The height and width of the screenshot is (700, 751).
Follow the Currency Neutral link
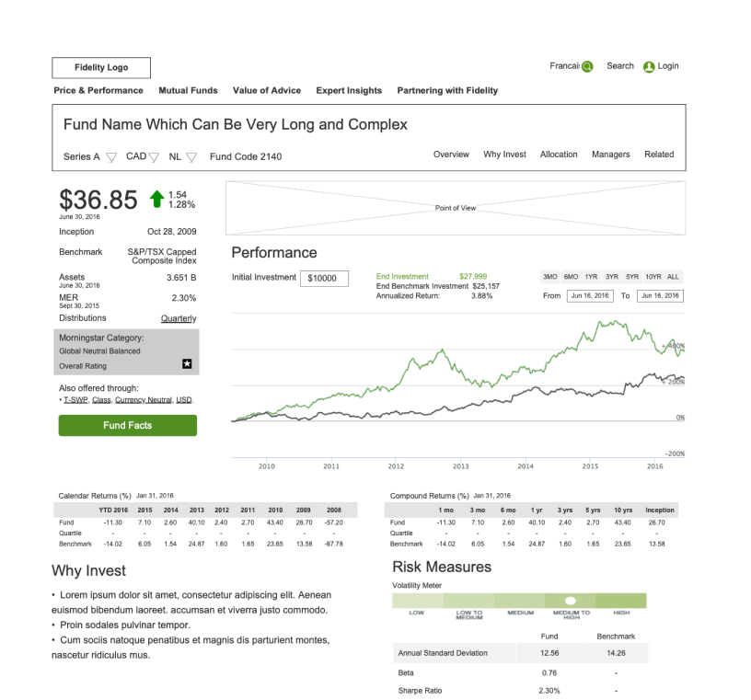tap(144, 400)
